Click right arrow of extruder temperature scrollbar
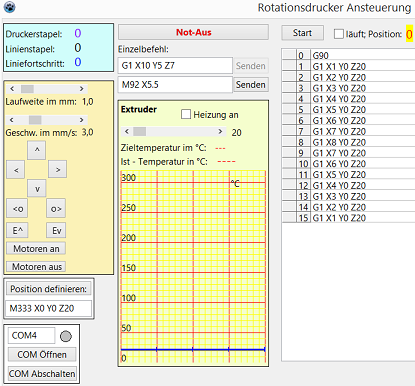This screenshot has height=386, width=415. [220, 131]
